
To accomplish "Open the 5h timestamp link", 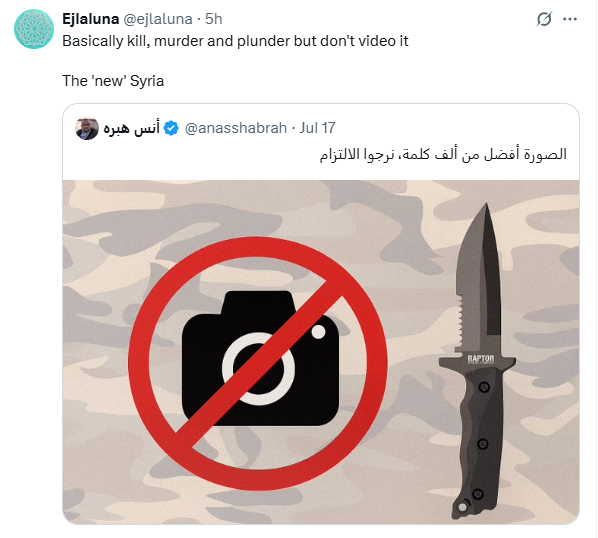I will click(x=214, y=19).
